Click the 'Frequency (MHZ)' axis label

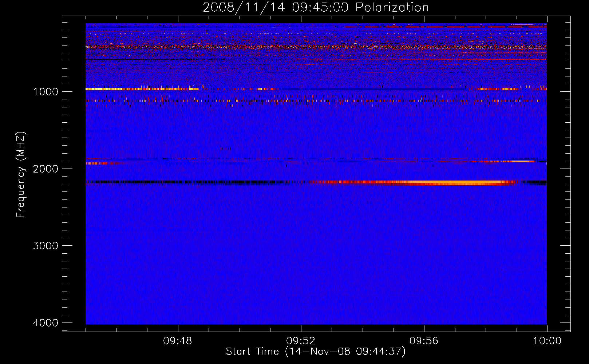[x=21, y=175]
